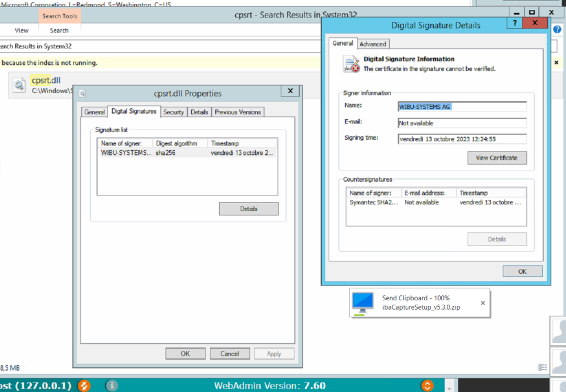Click the WebAdmin Version 7.60 status text

pyautogui.click(x=270, y=385)
